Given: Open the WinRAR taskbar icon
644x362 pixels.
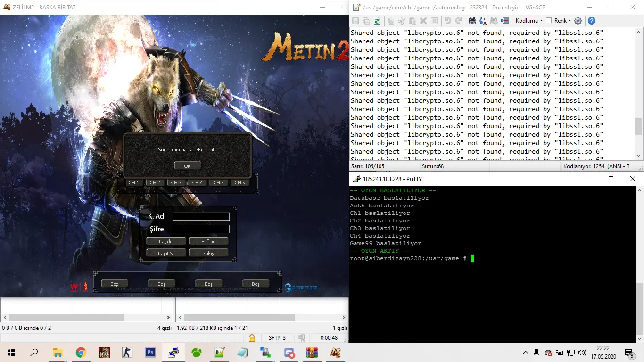Looking at the screenshot, I should pyautogui.click(x=312, y=352).
